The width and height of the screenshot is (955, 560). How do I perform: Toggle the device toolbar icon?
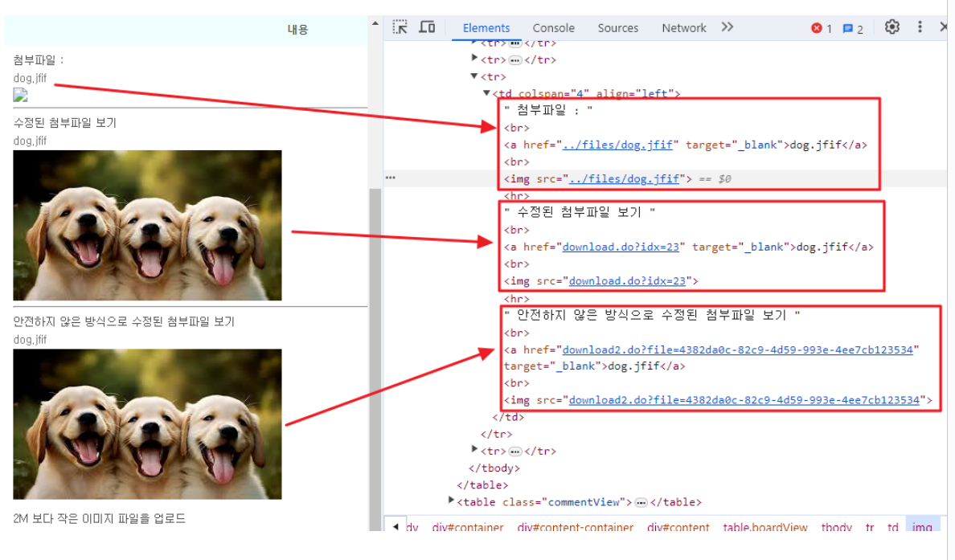coord(427,27)
